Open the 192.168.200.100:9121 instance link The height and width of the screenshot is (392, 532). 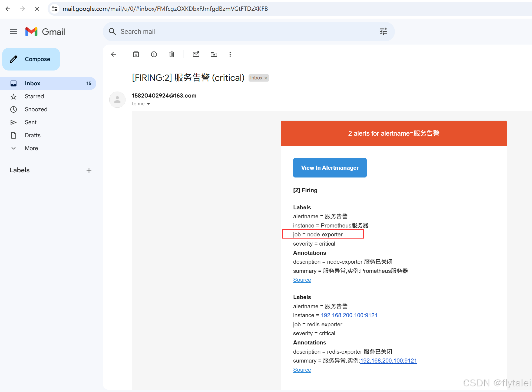pyautogui.click(x=349, y=315)
